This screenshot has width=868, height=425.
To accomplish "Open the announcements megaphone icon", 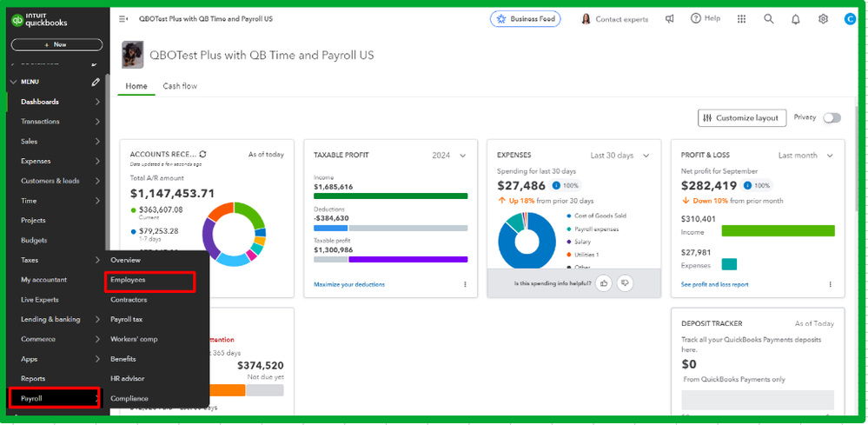I will click(x=670, y=19).
